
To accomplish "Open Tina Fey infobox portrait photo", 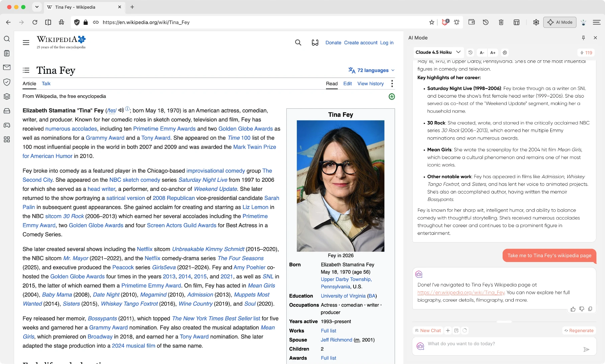I will 340,186.
